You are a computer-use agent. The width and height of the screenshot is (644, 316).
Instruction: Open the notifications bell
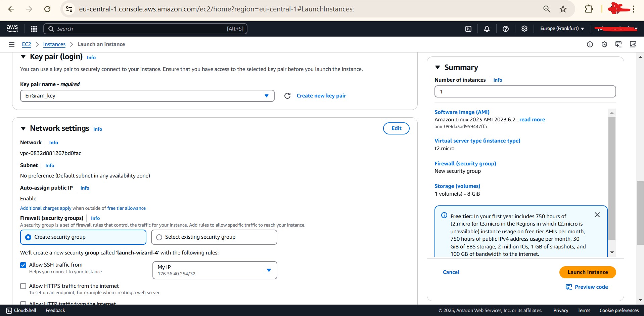(x=487, y=29)
